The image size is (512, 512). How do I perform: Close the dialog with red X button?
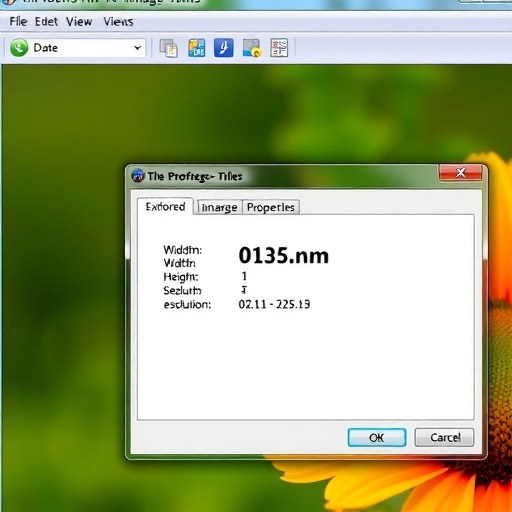460,173
